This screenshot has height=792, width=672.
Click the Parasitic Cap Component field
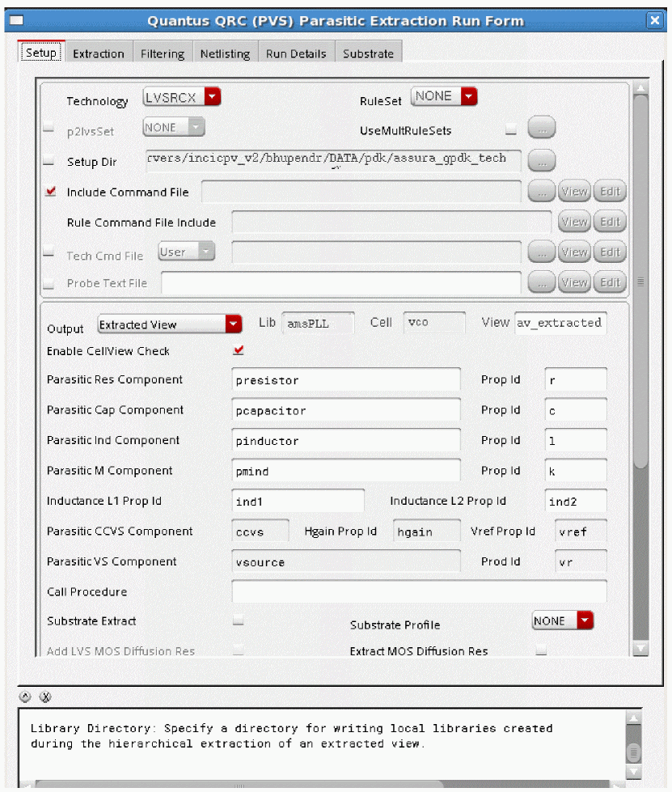[x=346, y=410]
